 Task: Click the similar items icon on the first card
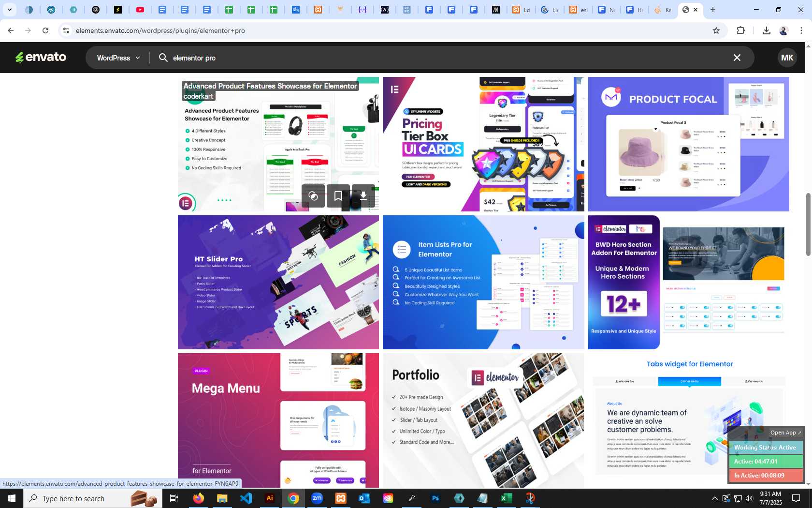click(313, 196)
